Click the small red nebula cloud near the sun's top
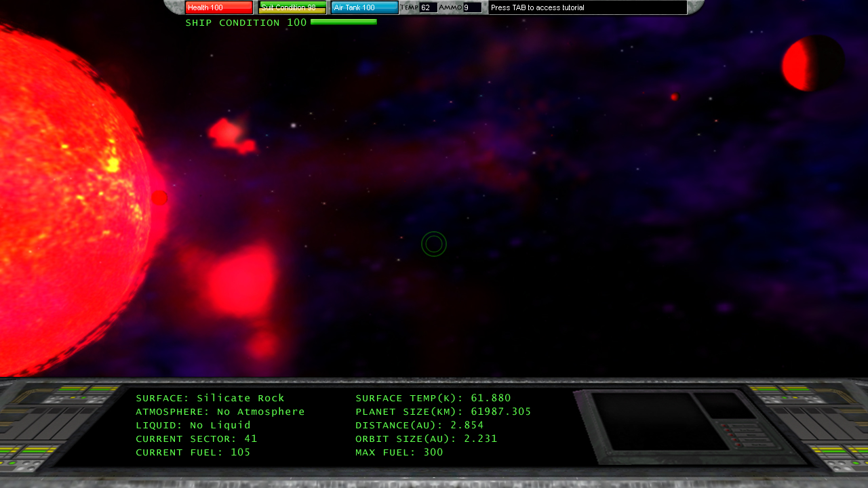 (x=231, y=134)
